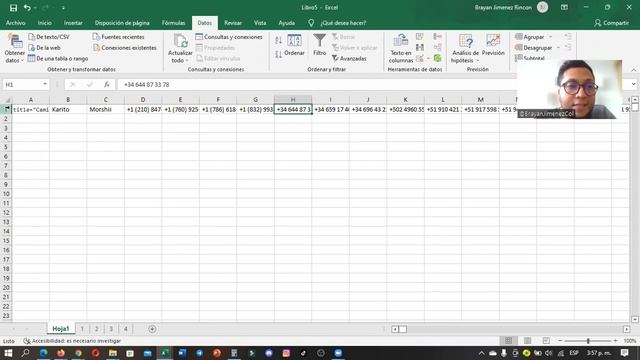Open Conexiones existentes
640x360 pixels.
(125, 48)
